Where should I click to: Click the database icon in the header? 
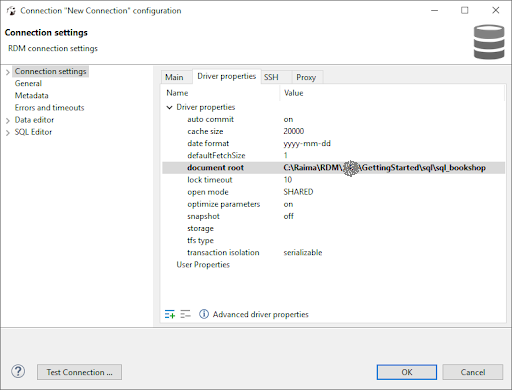(489, 42)
